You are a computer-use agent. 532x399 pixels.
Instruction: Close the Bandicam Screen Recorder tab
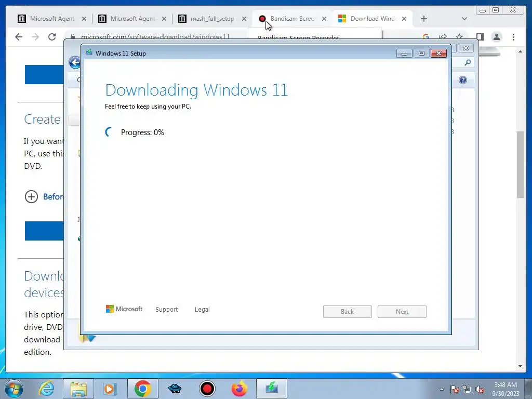coord(324,19)
